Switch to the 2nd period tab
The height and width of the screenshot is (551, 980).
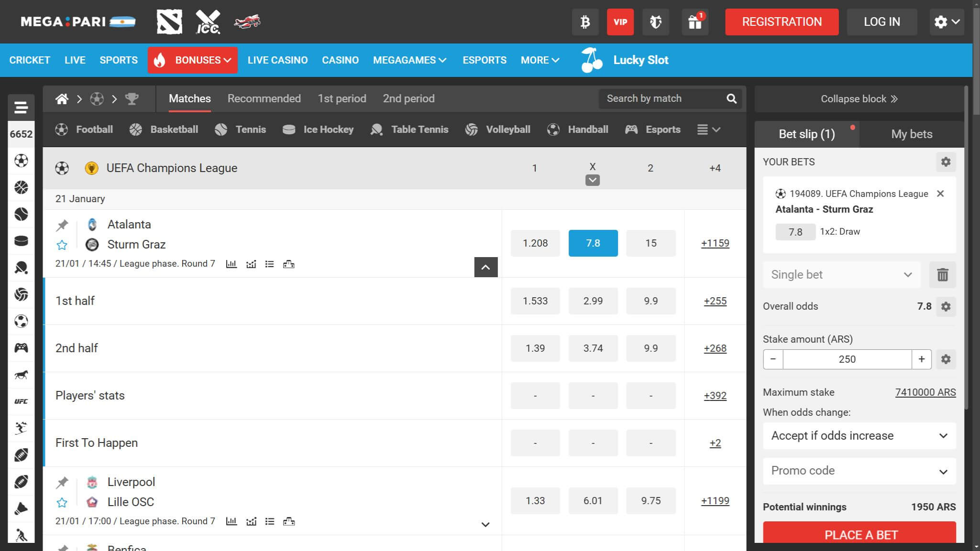click(x=408, y=99)
